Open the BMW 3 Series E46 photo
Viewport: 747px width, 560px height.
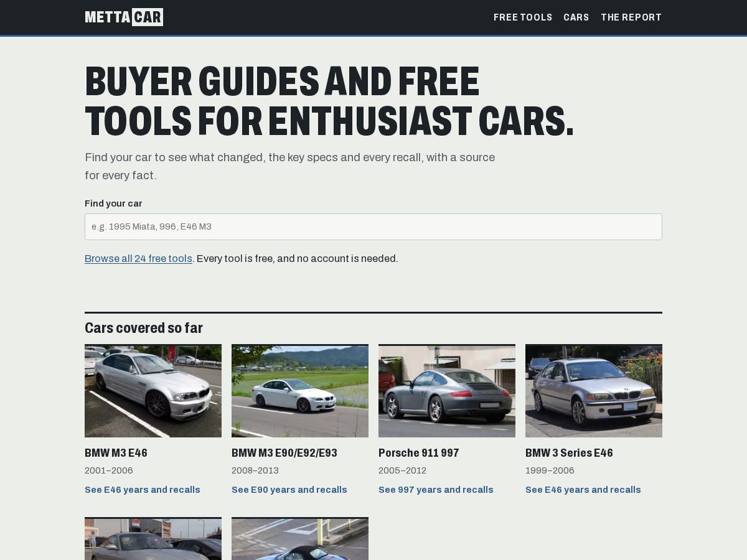[x=594, y=391]
